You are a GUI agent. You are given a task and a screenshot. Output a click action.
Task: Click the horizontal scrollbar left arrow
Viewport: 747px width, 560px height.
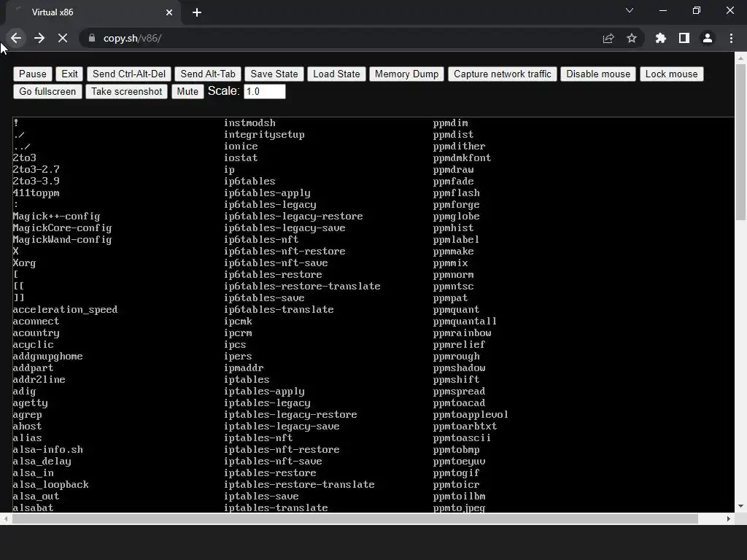[x=6, y=518]
